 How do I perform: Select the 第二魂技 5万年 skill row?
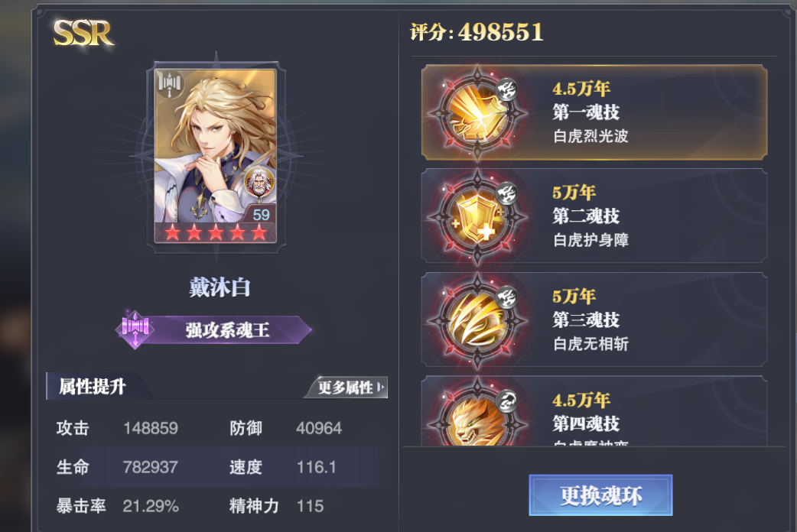coord(594,216)
